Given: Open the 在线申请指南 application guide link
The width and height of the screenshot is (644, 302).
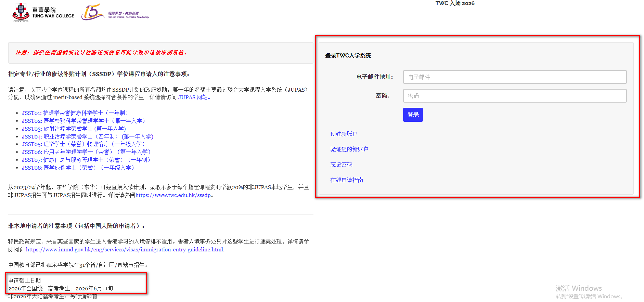Looking at the screenshot, I should point(347,180).
